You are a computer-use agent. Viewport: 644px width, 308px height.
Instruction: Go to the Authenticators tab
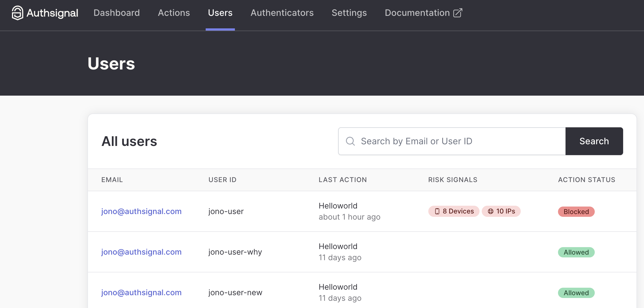click(x=282, y=13)
